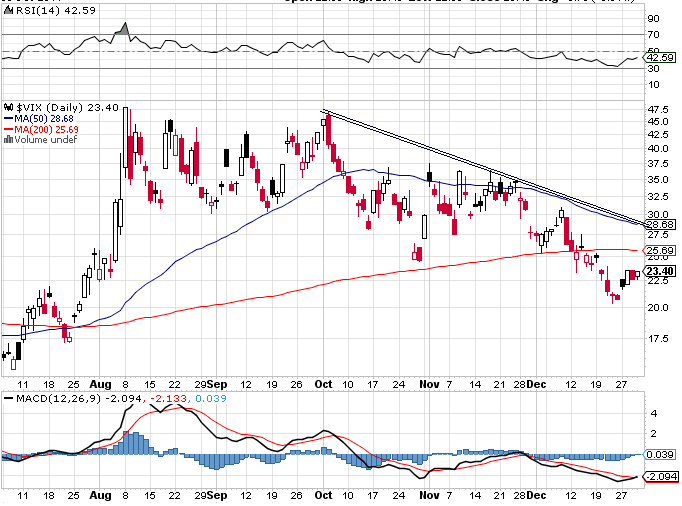Click the 47.5 price axis label
Viewport: 682px width, 506px height.
pyautogui.click(x=658, y=109)
